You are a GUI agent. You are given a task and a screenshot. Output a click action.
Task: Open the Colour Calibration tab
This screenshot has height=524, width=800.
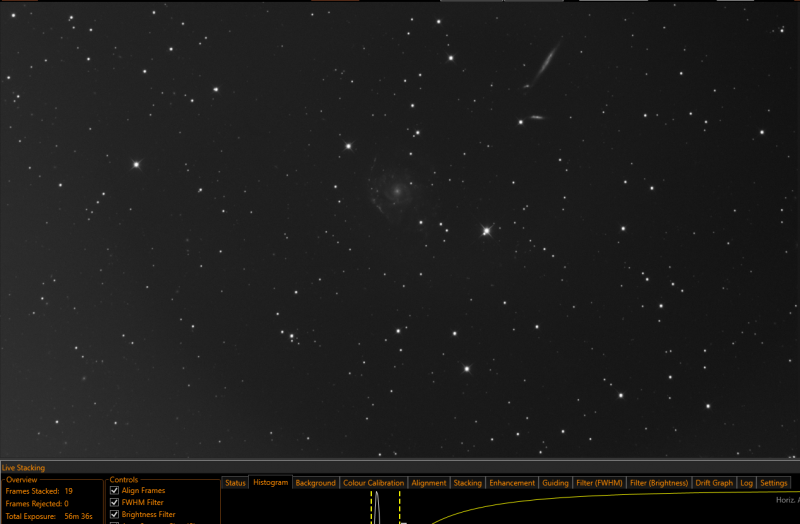[x=373, y=483]
